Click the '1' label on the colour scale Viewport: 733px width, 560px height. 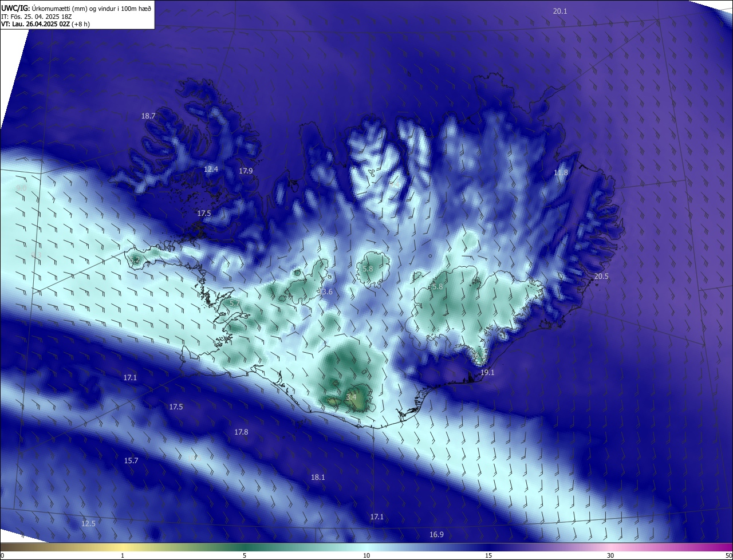coord(123,555)
